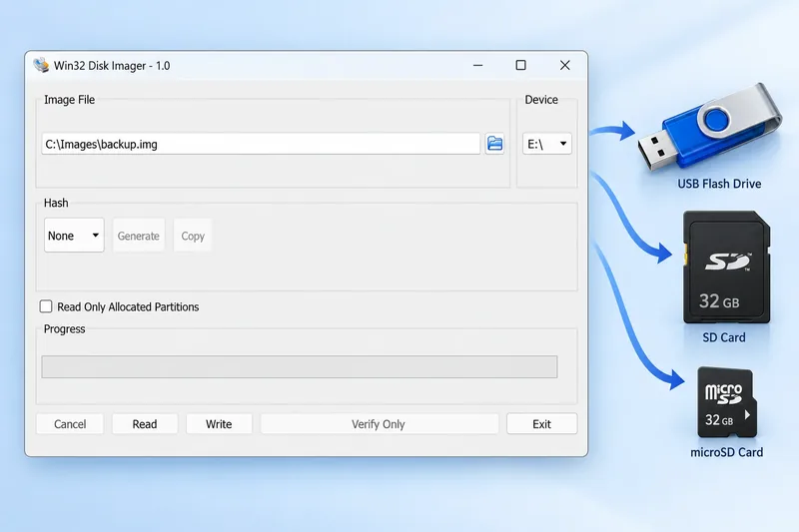The image size is (799, 532).
Task: Click the folder browse icon for image file
Action: (x=494, y=144)
